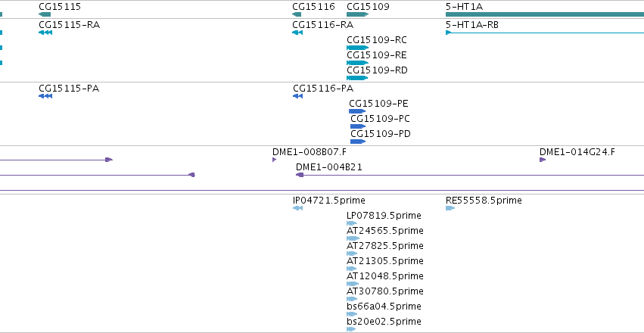Screen dimensions: 644x333
Task: Select the RE55558.5prime EST glyph
Action: (450, 208)
